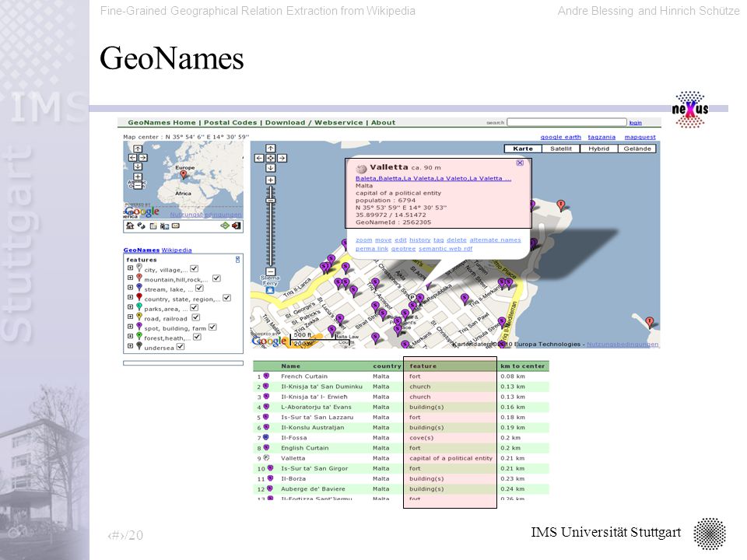Image resolution: width=747 pixels, height=560 pixels.
Task: Pan the main map left
Action: tap(258, 158)
